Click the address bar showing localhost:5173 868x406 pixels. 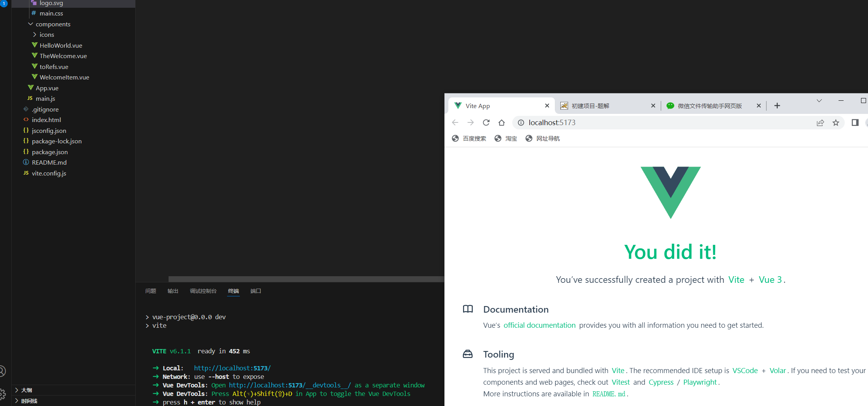pyautogui.click(x=678, y=122)
